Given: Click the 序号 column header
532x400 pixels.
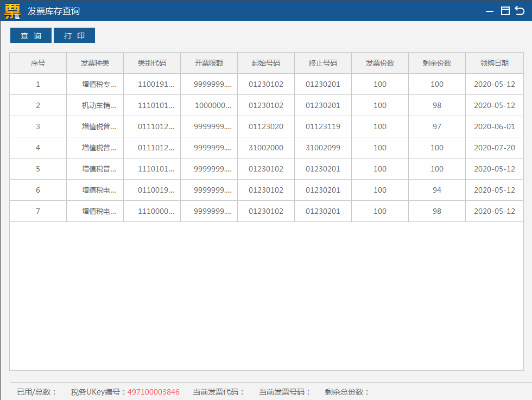Looking at the screenshot, I should pyautogui.click(x=38, y=63).
